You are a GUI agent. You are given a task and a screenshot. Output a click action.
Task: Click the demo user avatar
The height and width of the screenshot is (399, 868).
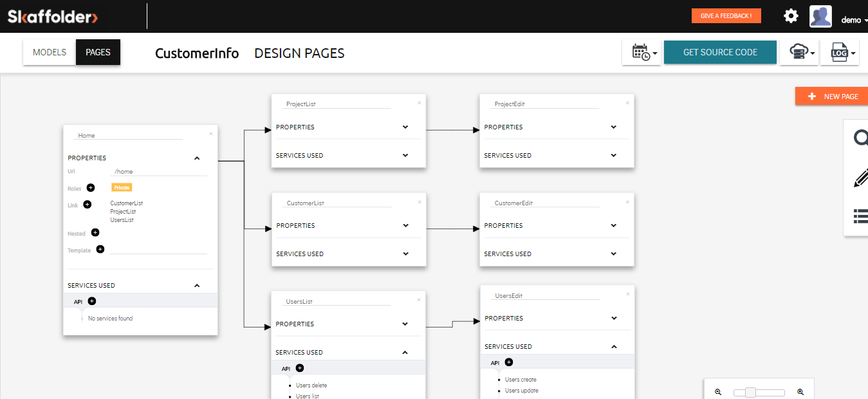pos(820,16)
